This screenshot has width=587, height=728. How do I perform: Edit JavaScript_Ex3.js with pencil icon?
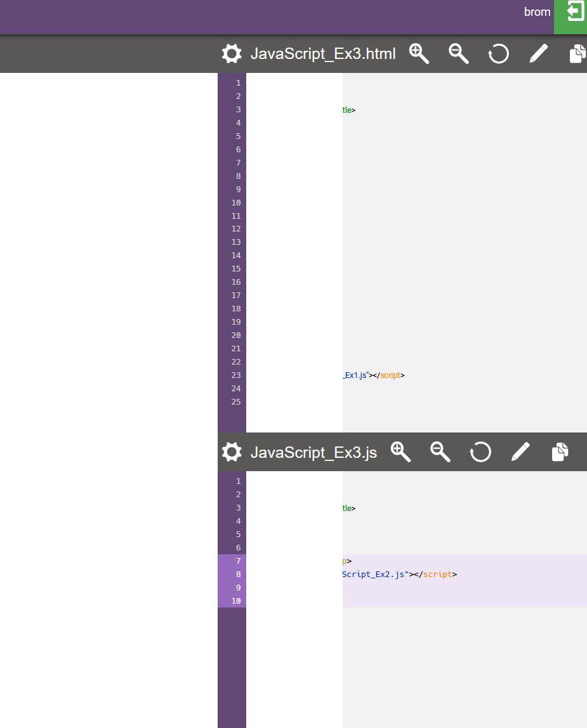(520, 452)
